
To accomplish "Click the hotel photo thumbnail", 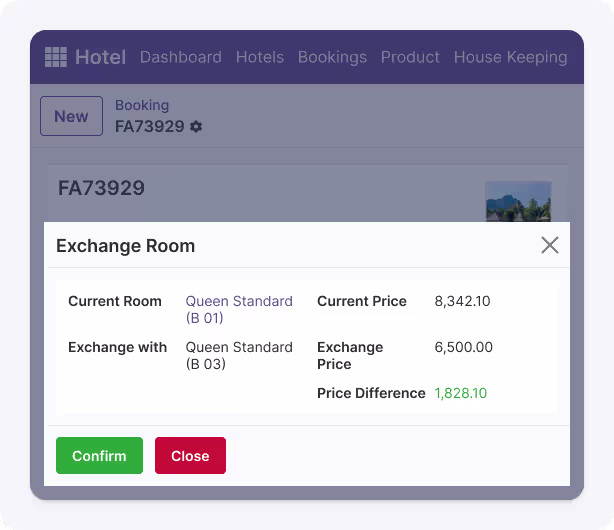I will pos(518,201).
